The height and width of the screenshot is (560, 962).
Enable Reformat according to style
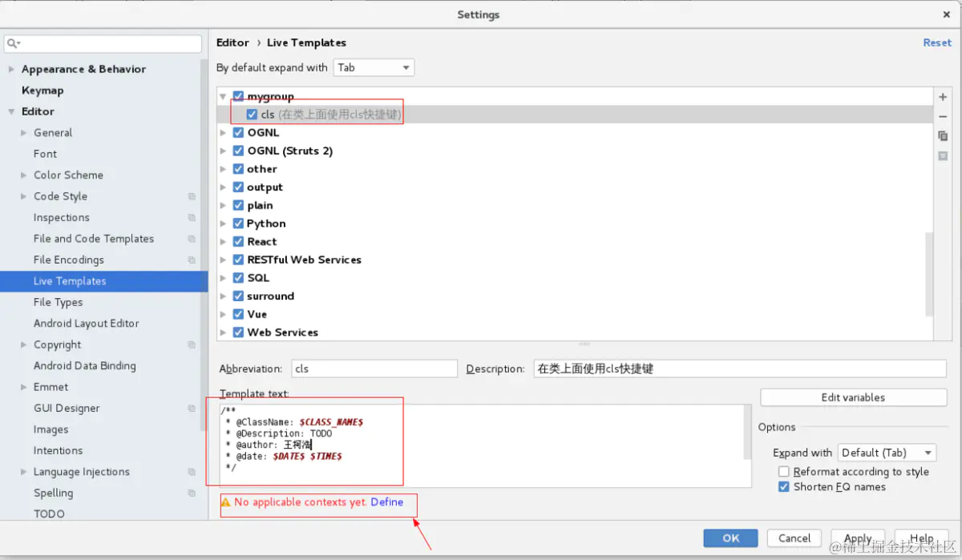784,472
